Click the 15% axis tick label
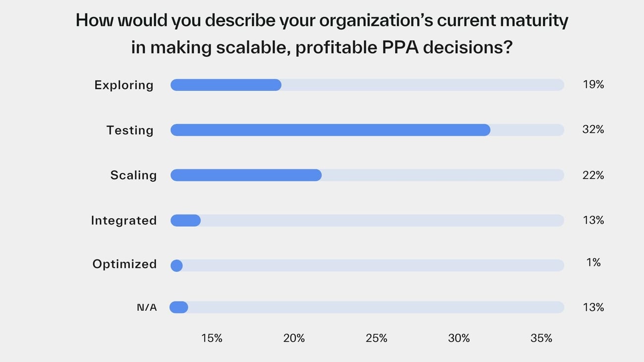Viewport: 644px width, 362px height. 212,338
